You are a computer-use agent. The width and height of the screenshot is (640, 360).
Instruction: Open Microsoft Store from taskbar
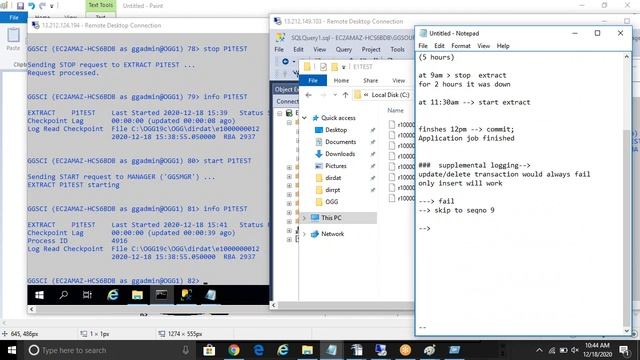(x=209, y=350)
